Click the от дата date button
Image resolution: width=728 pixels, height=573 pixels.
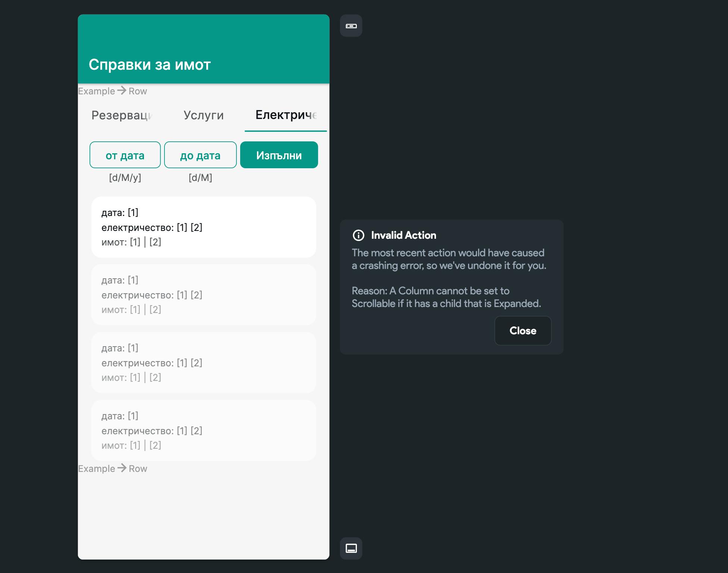125,155
